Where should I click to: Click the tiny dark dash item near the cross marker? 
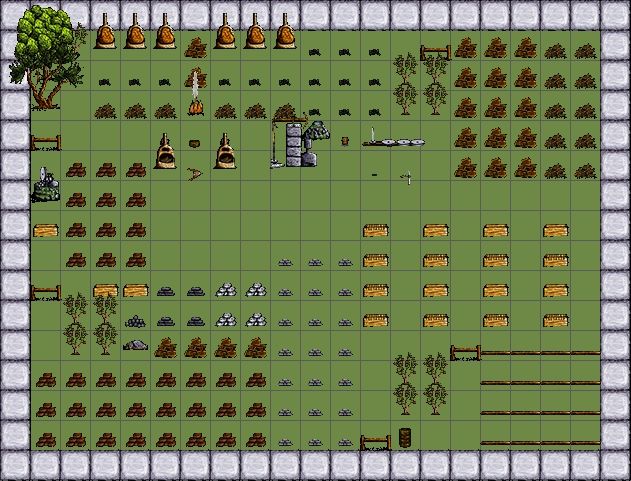[x=375, y=175]
